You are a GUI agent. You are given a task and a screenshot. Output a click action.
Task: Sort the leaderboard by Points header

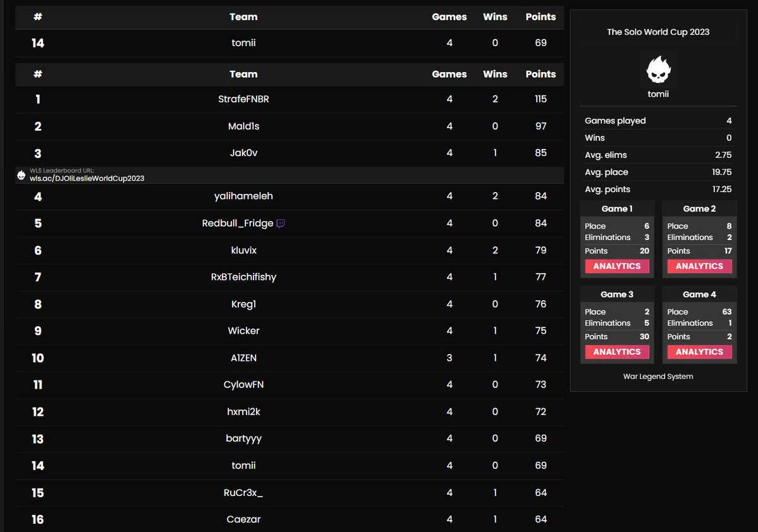click(x=541, y=74)
